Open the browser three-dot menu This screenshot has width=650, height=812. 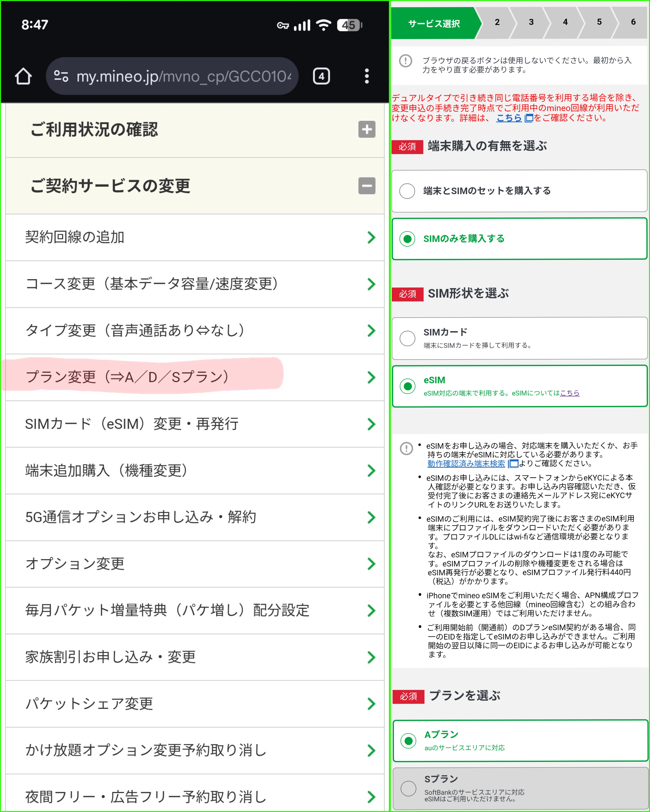tap(367, 76)
